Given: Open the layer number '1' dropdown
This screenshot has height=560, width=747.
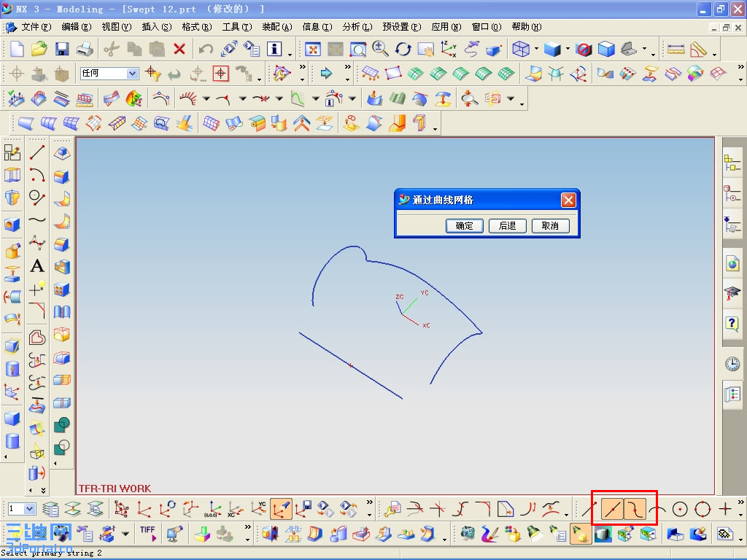Looking at the screenshot, I should coord(29,509).
